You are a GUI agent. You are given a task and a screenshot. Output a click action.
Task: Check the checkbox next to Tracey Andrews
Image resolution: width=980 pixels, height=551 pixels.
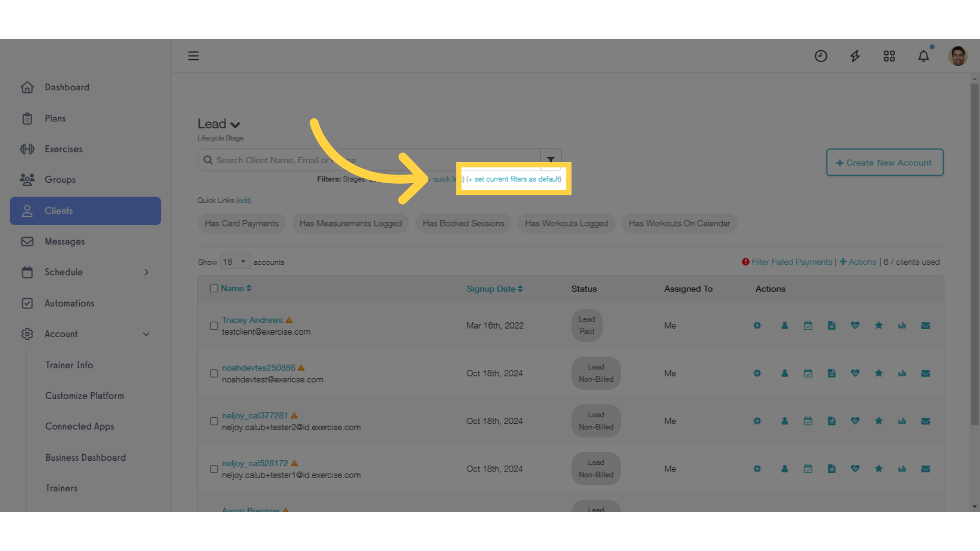[x=214, y=325]
